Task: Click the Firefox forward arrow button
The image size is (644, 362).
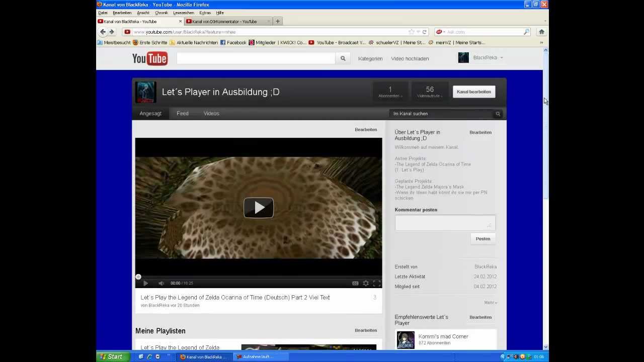Action: pos(112,32)
